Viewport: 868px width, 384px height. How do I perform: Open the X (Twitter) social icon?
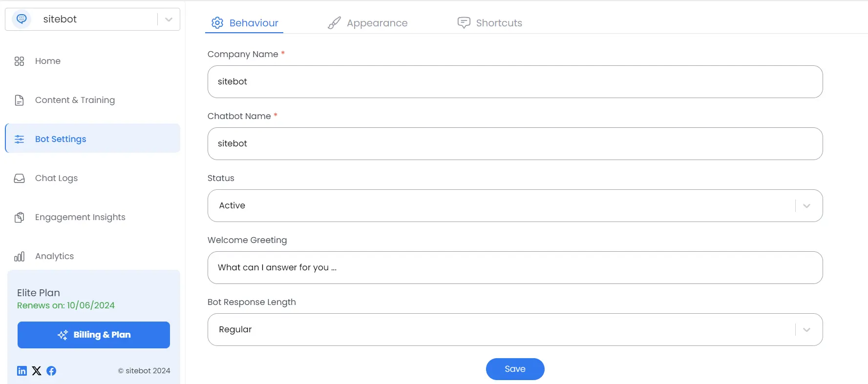(x=37, y=371)
